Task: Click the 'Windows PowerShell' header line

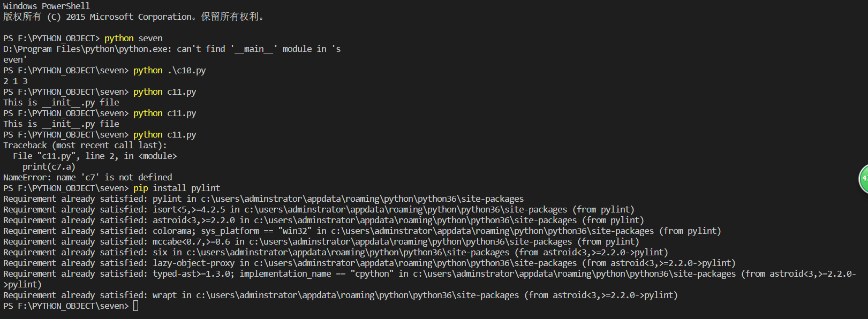Action: point(47,6)
